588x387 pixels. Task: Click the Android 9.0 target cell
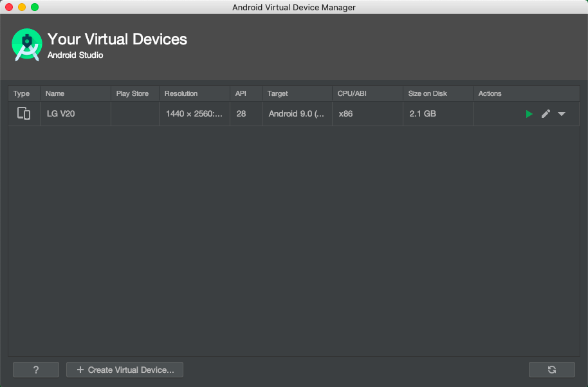click(296, 114)
